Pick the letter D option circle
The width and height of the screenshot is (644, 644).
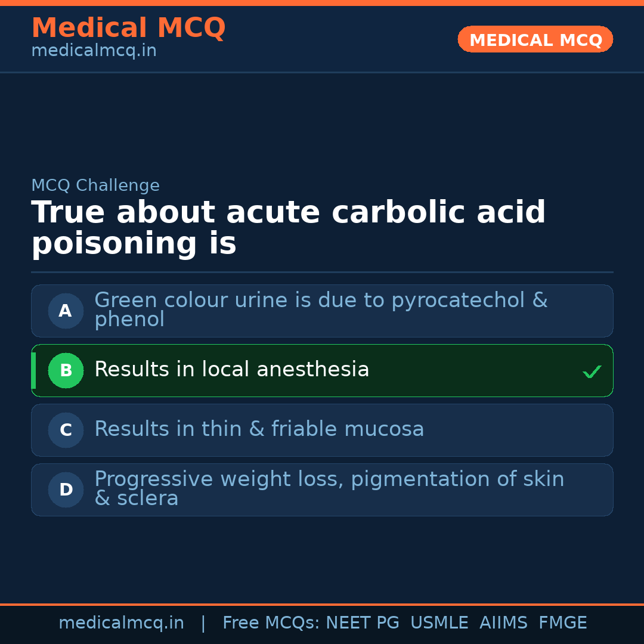tap(66, 490)
